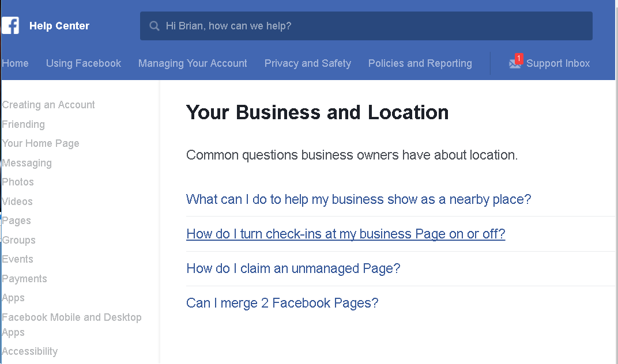Select Policies and Reporting navigation item
The image size is (618, 364).
420,63
